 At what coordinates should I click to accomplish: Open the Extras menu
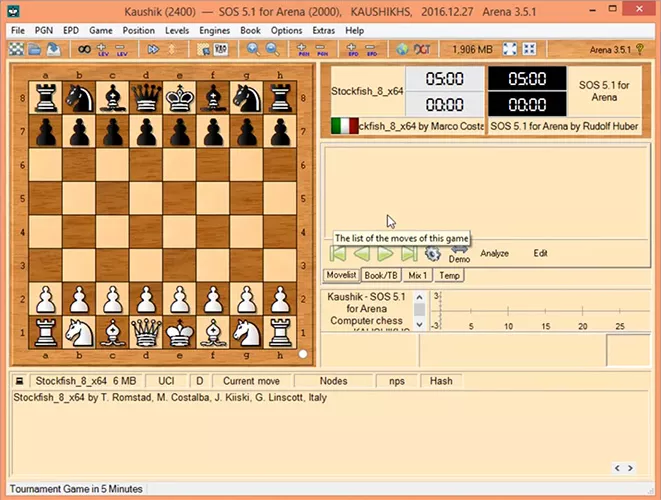coord(324,30)
